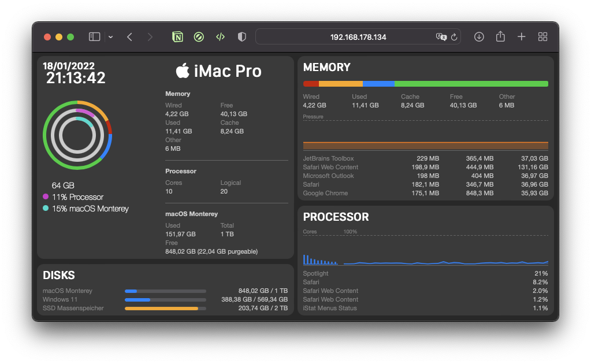Open the sidebar options dropdown chevron
Screen dimensions: 591x364
tap(110, 37)
